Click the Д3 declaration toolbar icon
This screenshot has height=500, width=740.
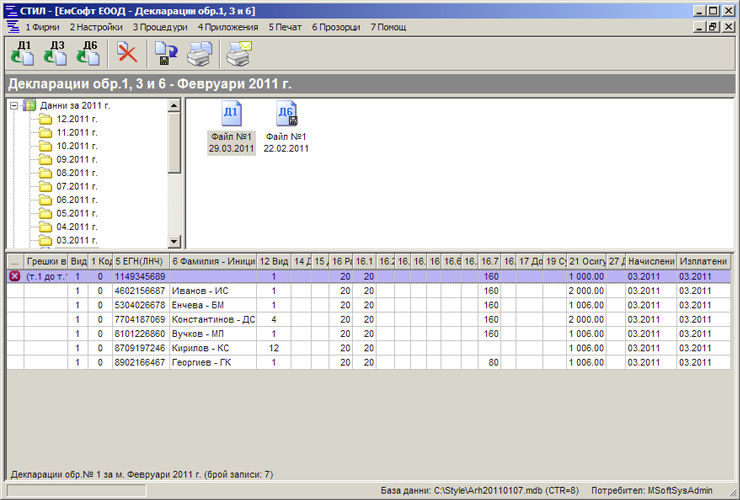coord(56,53)
